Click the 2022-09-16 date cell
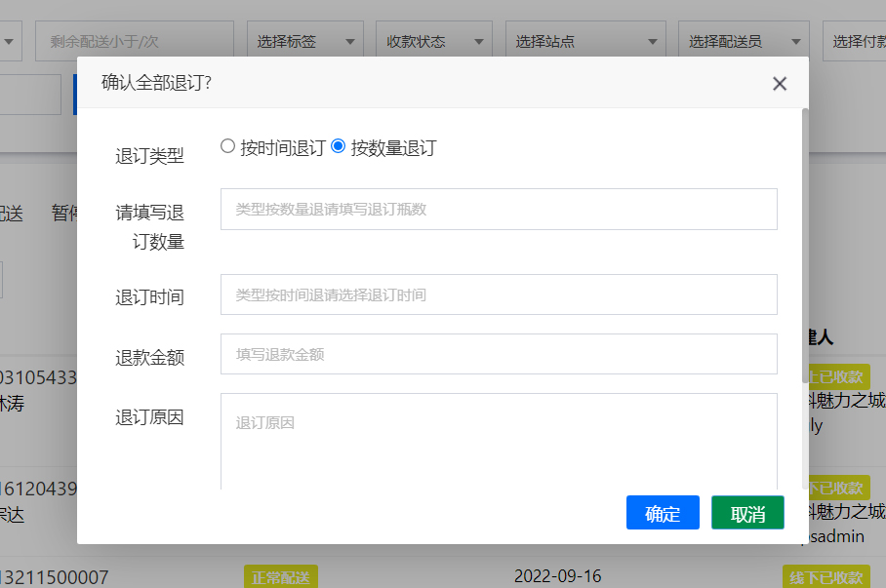The height and width of the screenshot is (588, 886). click(x=558, y=576)
